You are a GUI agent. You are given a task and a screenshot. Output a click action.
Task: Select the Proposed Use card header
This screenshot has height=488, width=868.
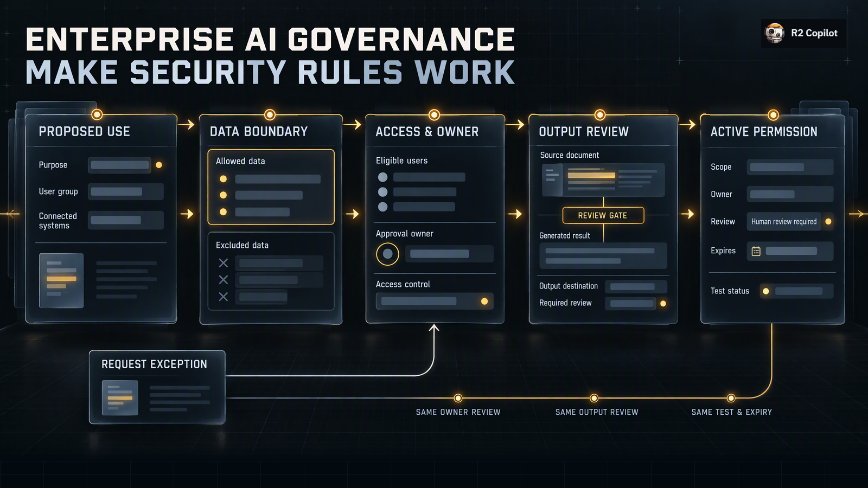pos(84,132)
